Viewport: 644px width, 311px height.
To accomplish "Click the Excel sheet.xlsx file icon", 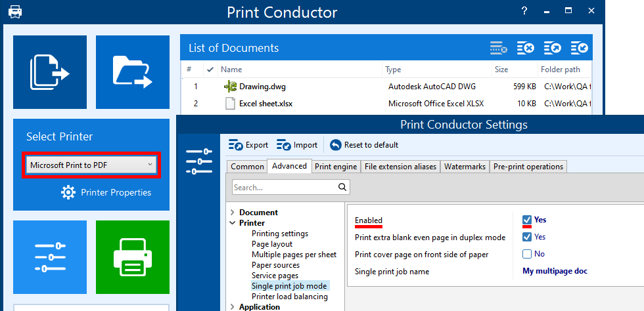I will (x=231, y=104).
